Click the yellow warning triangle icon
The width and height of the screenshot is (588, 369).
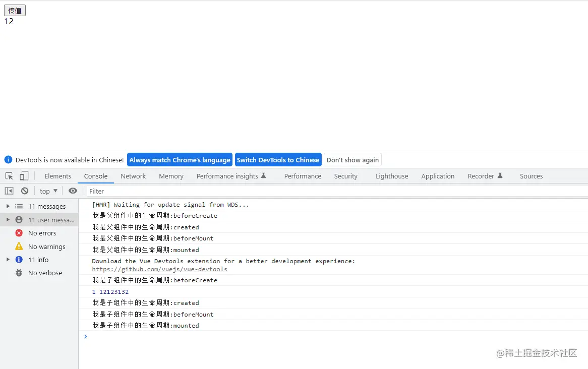(19, 247)
